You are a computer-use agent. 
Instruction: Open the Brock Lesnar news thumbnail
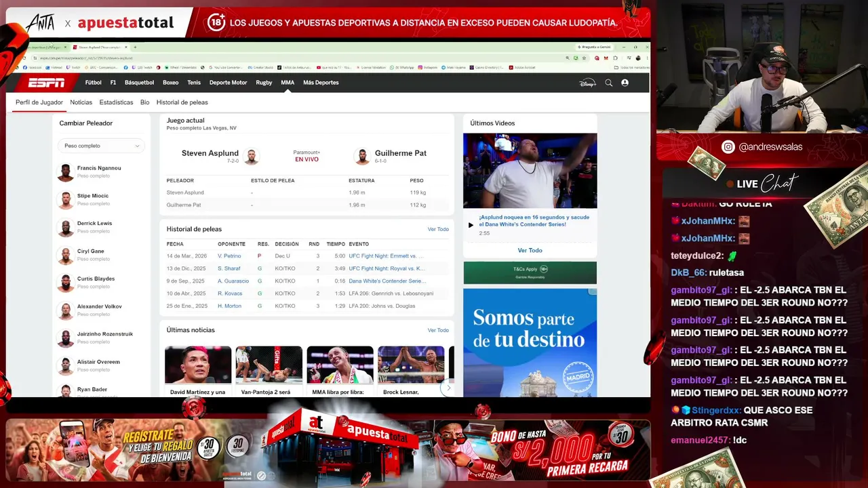point(411,365)
